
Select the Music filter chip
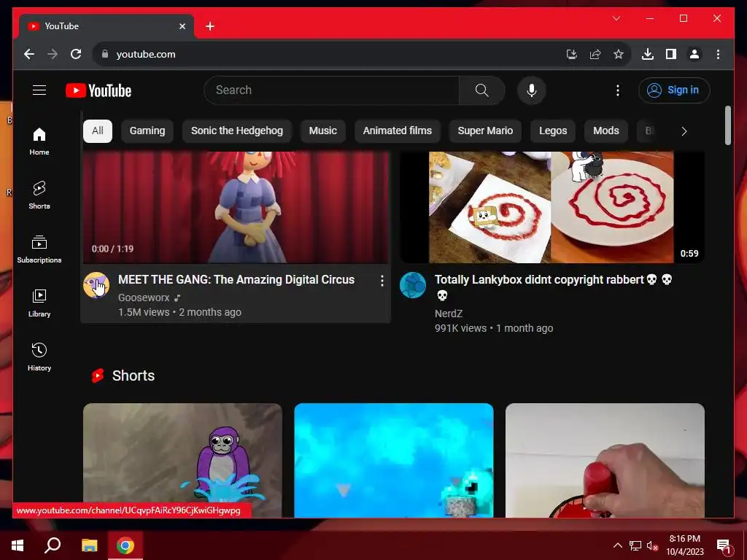pyautogui.click(x=322, y=131)
